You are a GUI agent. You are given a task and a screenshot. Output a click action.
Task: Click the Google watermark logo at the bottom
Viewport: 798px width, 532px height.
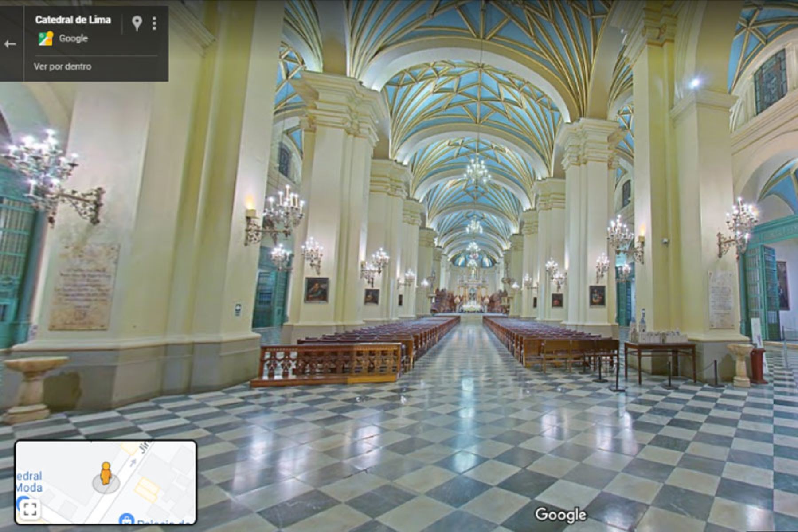click(x=561, y=513)
